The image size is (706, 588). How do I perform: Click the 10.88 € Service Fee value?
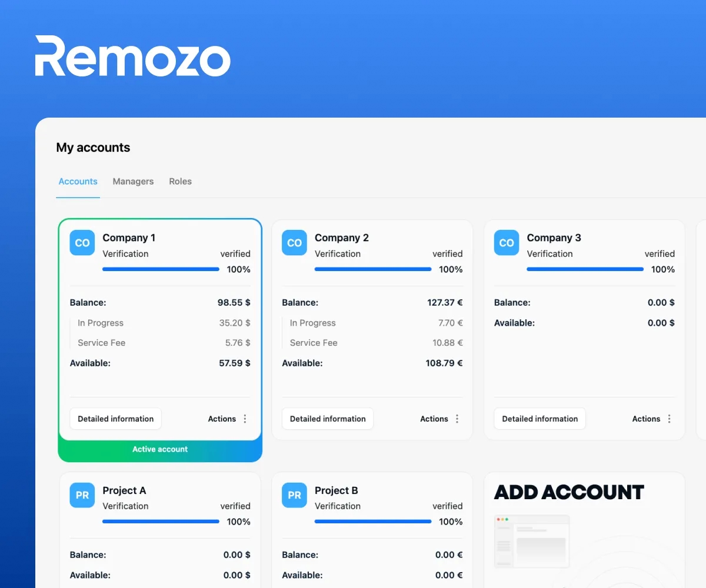[x=448, y=343]
